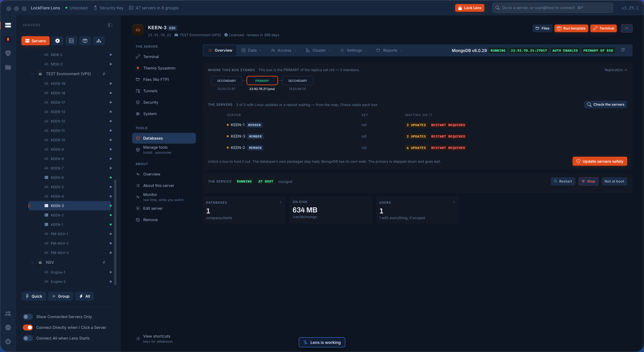Open About this server
Screen dimensions: 644x352
[164, 186]
